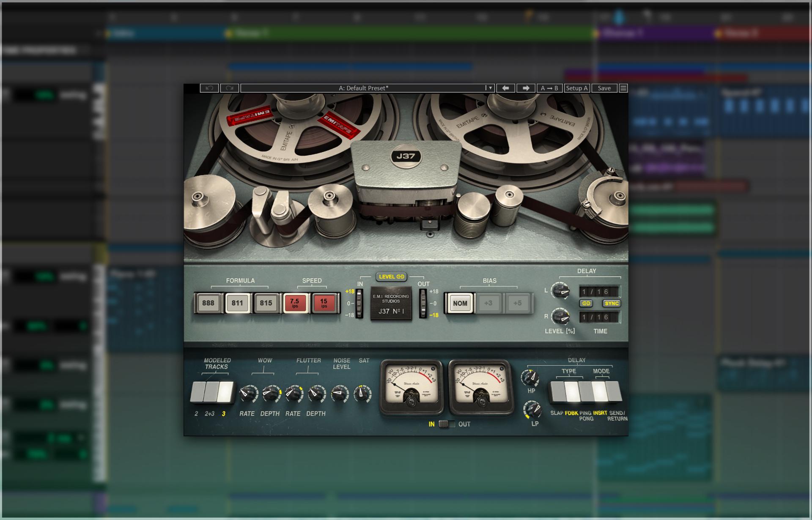Click the Setup A button

point(577,88)
